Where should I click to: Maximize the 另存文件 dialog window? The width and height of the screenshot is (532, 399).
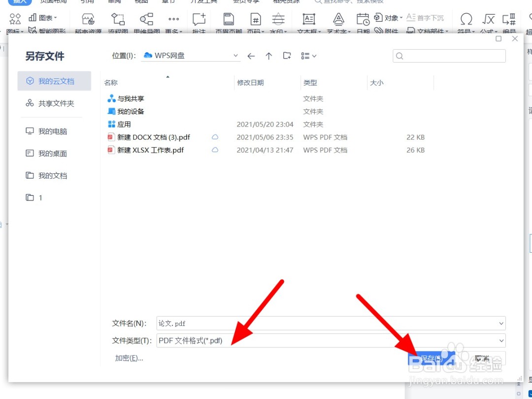click(x=499, y=39)
